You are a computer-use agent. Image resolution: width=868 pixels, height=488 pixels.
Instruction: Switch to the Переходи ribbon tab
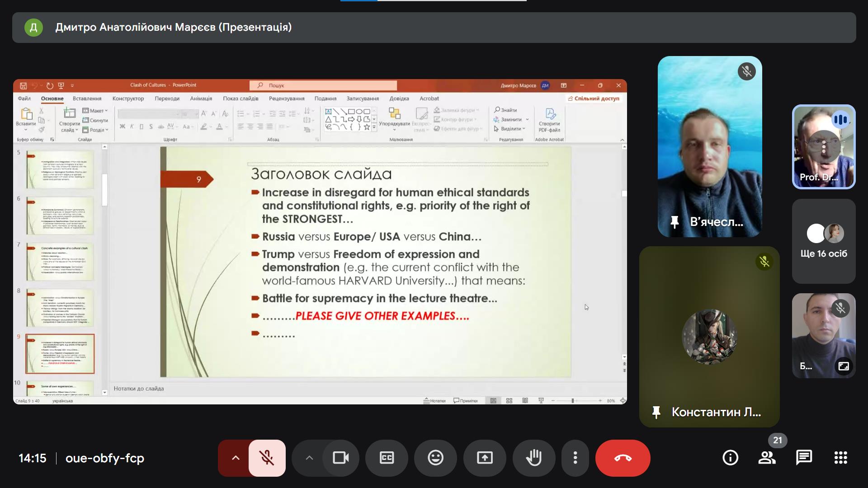point(167,99)
